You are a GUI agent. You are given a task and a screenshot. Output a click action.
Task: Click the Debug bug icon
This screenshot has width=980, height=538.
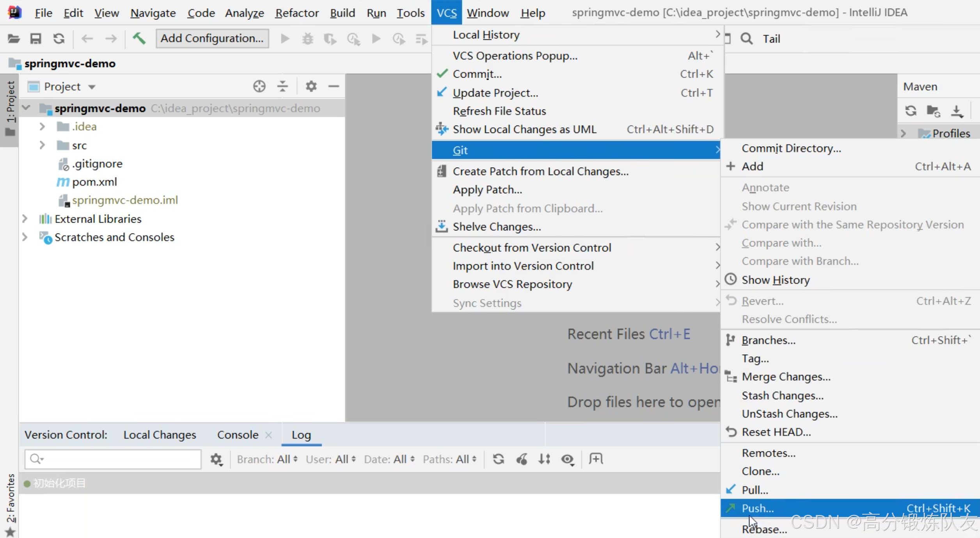click(308, 39)
